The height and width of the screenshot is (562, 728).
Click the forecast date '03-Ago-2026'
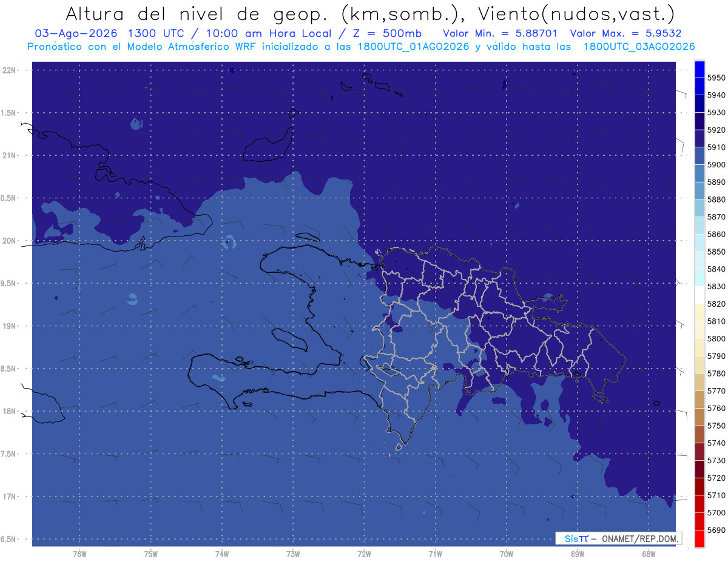[77, 33]
